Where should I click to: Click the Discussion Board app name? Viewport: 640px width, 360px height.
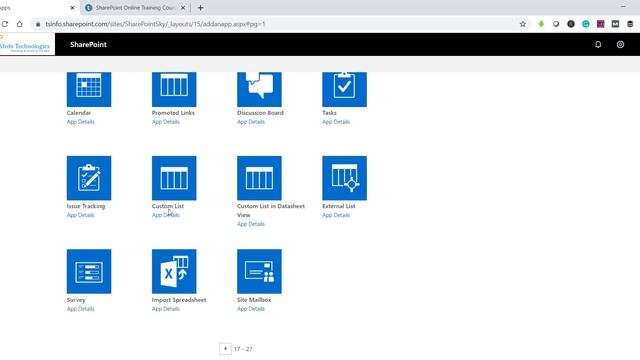(x=260, y=113)
